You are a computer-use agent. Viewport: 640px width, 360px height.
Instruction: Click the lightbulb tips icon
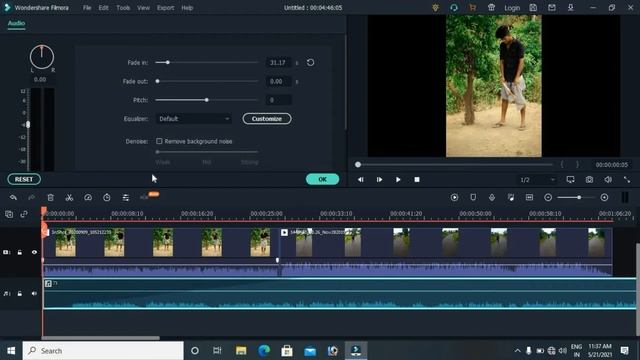click(436, 8)
